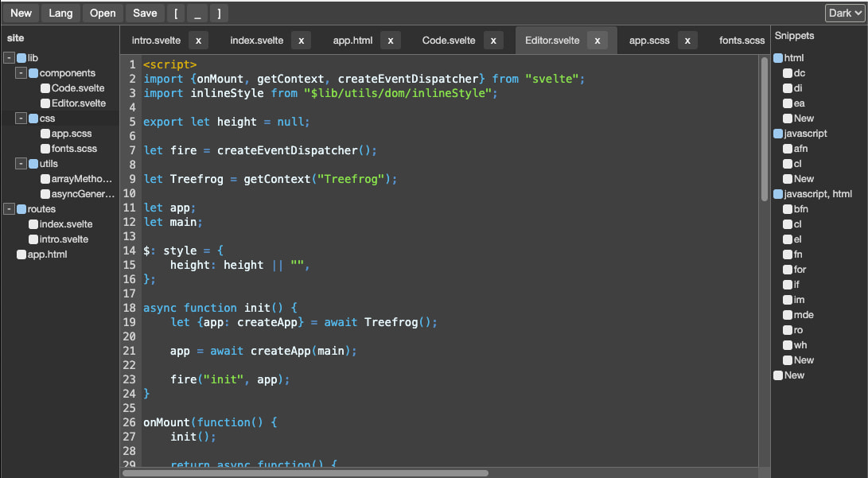The width and height of the screenshot is (868, 478).
Task: Open app.html from the file tree
Action: (x=47, y=255)
